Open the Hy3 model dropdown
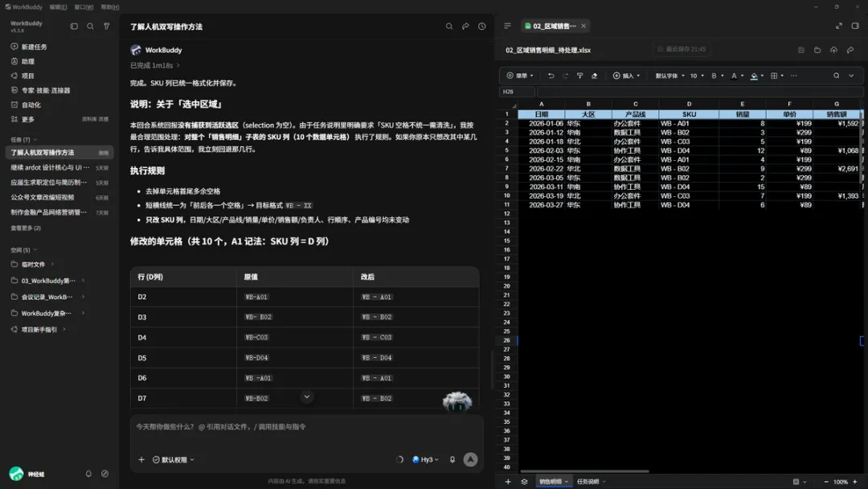 425,460
